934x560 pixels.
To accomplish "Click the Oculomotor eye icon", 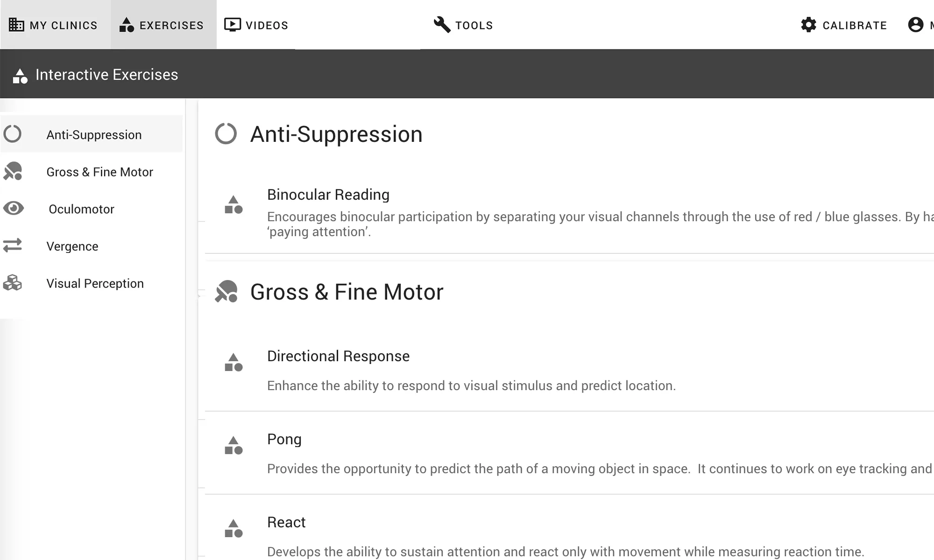I will [x=13, y=208].
